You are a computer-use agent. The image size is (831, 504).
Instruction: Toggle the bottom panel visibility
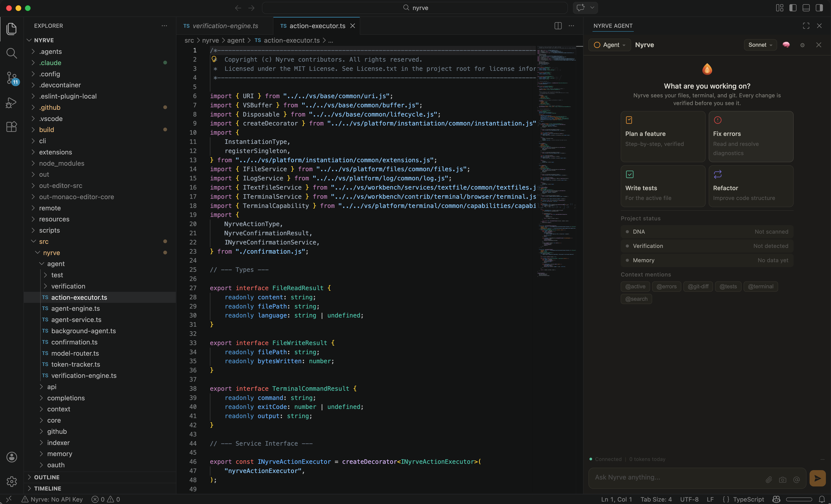pyautogui.click(x=806, y=8)
